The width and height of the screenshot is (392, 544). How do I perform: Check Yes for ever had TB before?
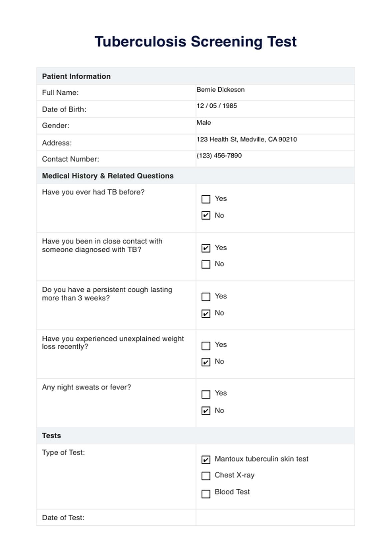pyautogui.click(x=206, y=199)
